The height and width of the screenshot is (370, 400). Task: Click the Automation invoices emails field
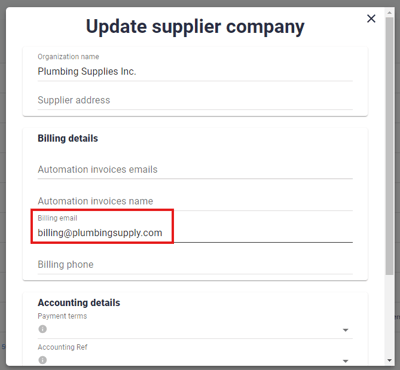click(195, 169)
